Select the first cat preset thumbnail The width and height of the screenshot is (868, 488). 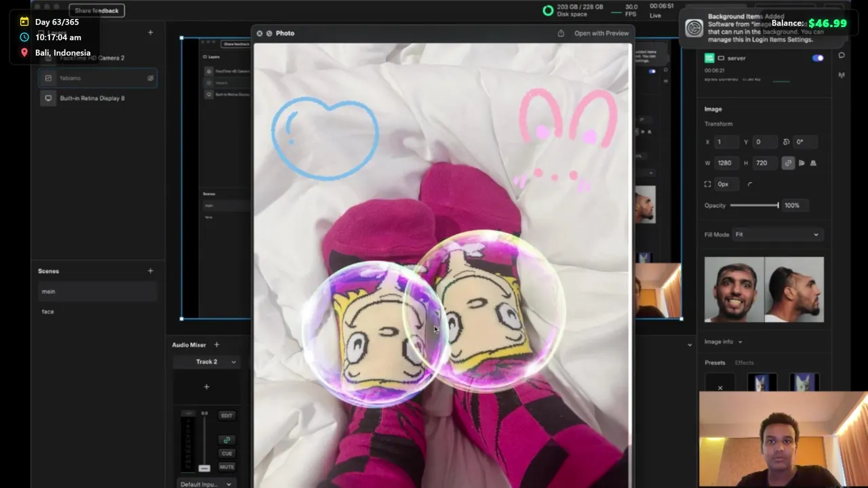(x=762, y=384)
